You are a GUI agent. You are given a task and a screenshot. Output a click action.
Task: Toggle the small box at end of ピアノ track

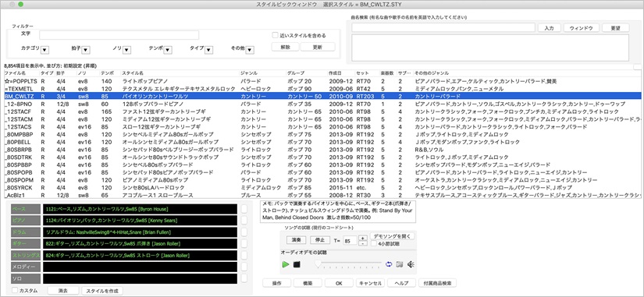click(244, 221)
